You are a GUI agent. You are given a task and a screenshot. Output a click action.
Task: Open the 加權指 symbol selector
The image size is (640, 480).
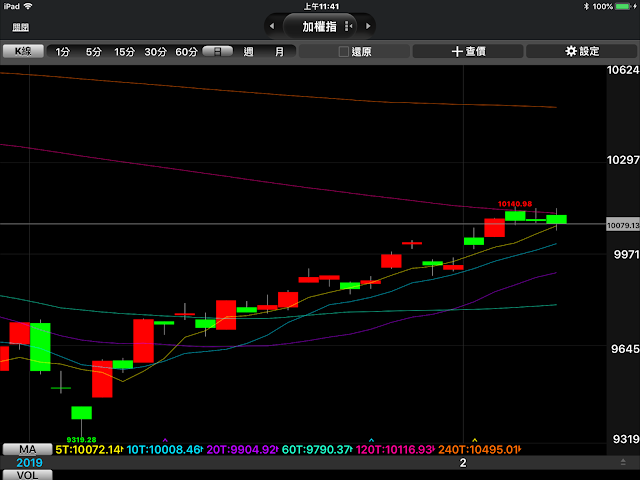pyautogui.click(x=320, y=27)
